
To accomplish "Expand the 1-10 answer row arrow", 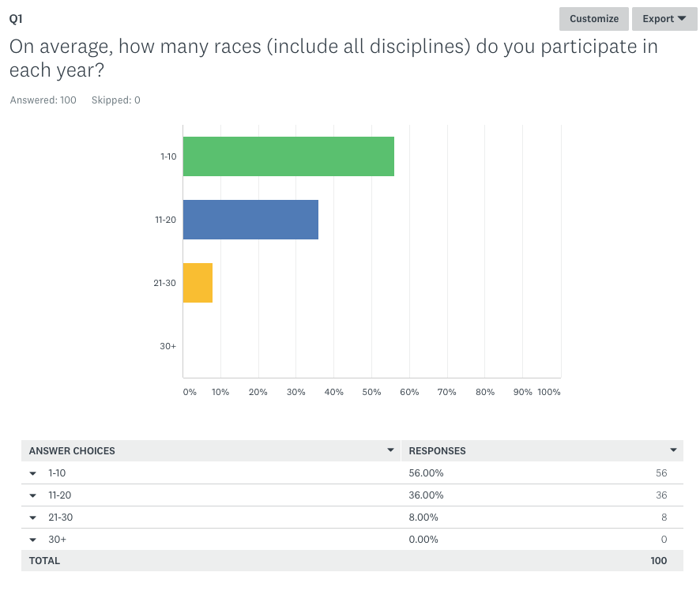I will pos(33,473).
